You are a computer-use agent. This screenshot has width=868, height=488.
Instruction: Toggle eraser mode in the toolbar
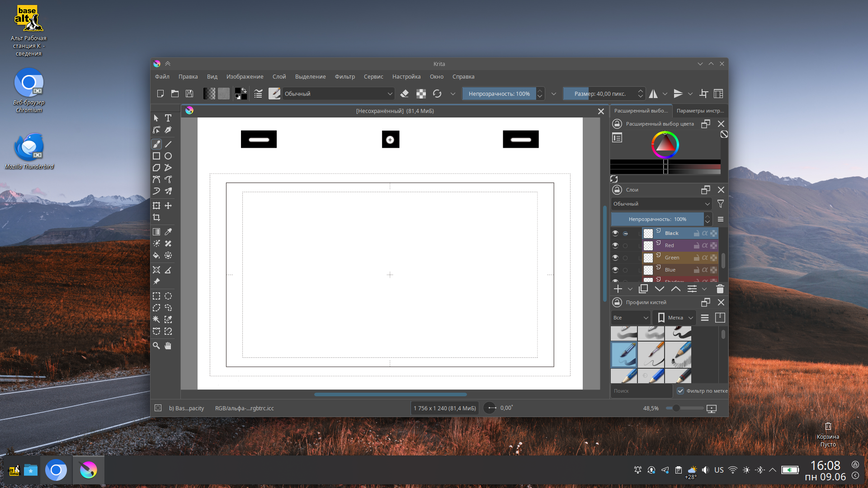coord(405,94)
